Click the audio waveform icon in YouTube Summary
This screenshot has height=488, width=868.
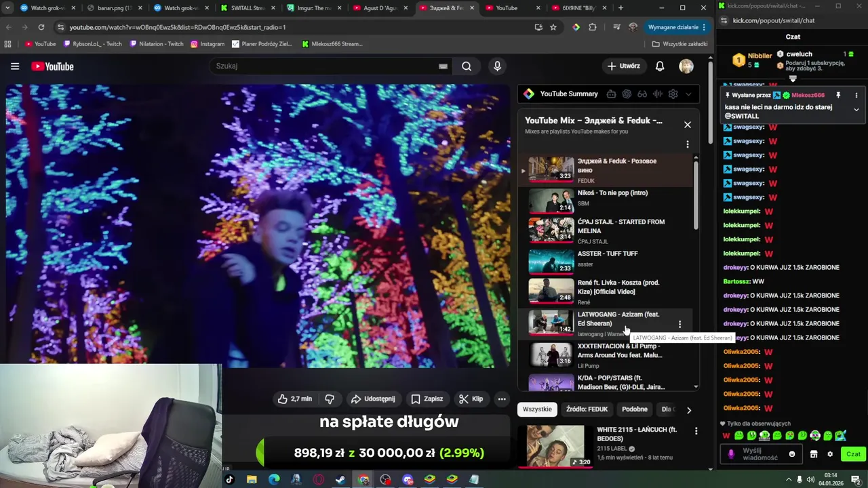click(x=657, y=94)
